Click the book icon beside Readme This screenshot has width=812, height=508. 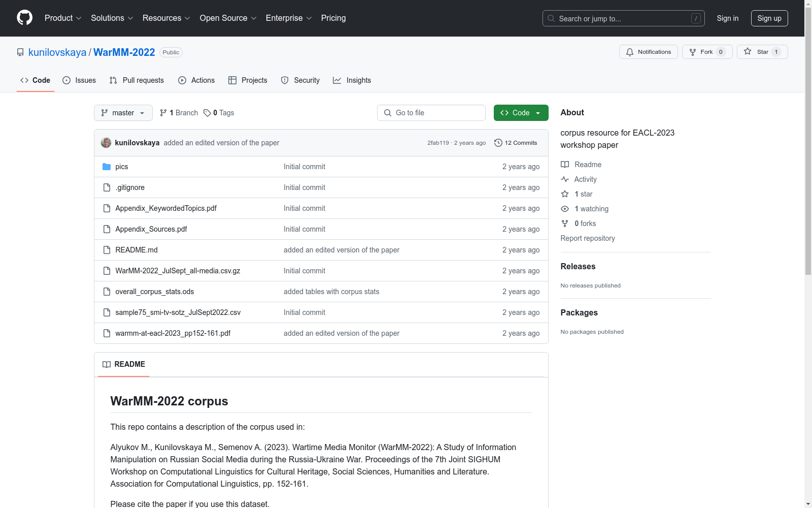click(565, 165)
